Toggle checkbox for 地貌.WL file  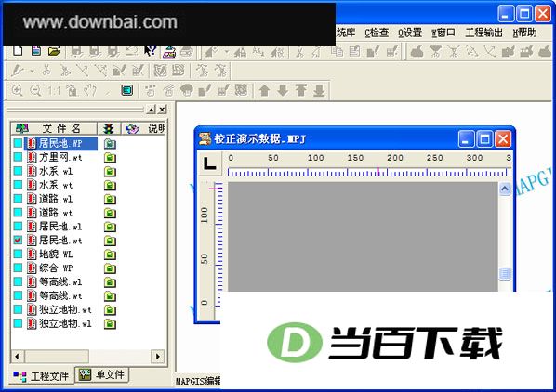coord(18,254)
